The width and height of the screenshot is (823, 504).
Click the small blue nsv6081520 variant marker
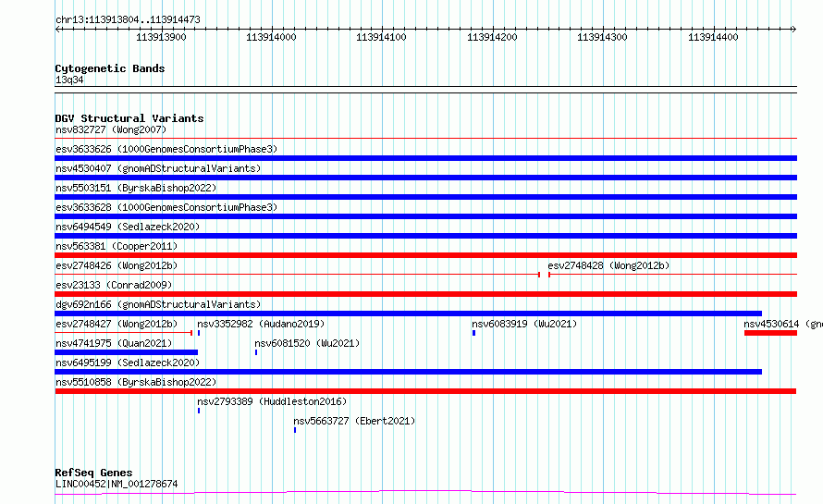[256, 352]
